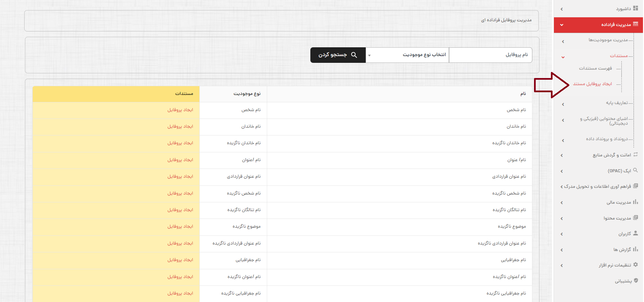Click ایجاد پروفایل link for نام شخص row

click(x=180, y=110)
